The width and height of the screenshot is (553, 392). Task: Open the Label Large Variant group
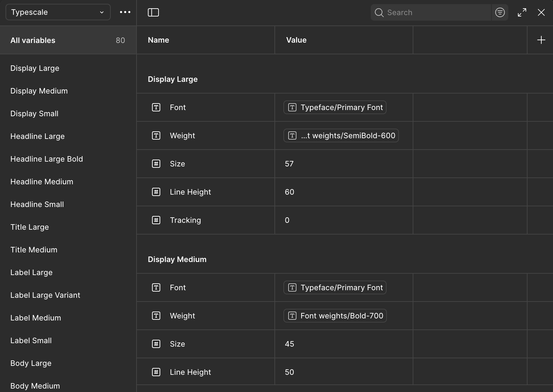tap(45, 295)
